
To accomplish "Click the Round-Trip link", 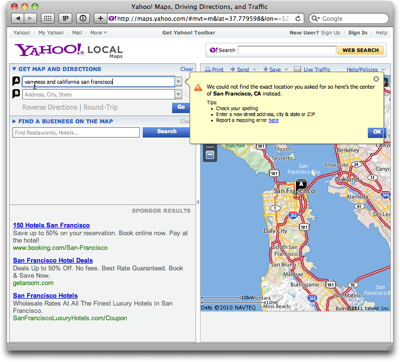I will 101,107.
